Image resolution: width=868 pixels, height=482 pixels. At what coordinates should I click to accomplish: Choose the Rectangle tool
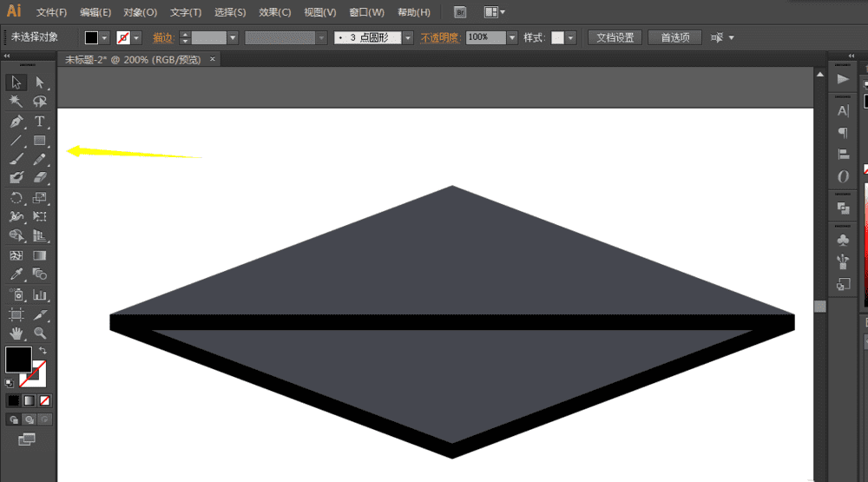pyautogui.click(x=39, y=141)
